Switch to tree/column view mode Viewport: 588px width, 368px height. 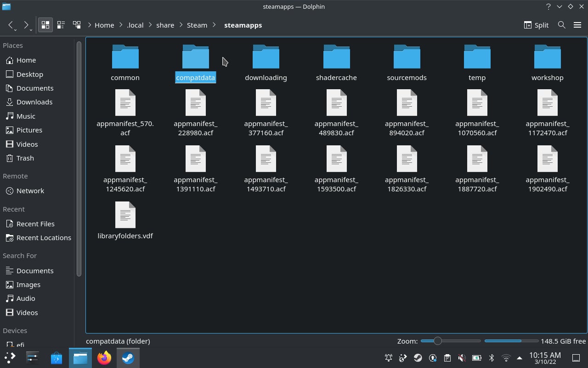(x=77, y=25)
